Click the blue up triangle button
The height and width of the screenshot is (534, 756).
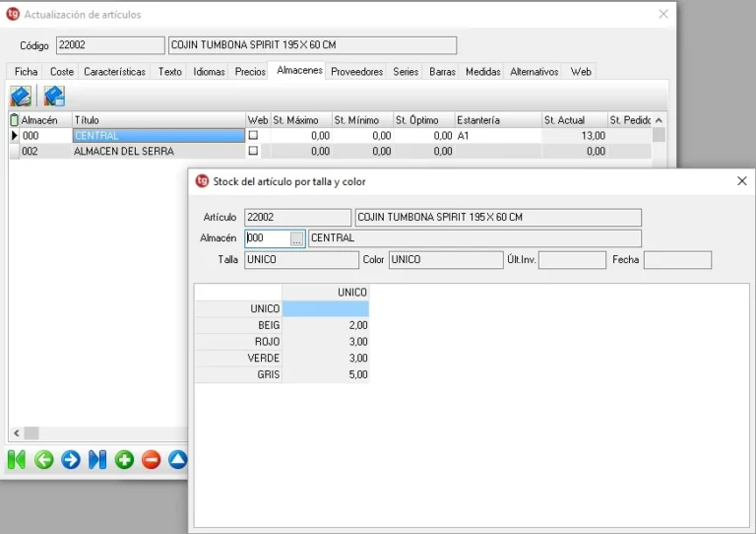(x=177, y=459)
